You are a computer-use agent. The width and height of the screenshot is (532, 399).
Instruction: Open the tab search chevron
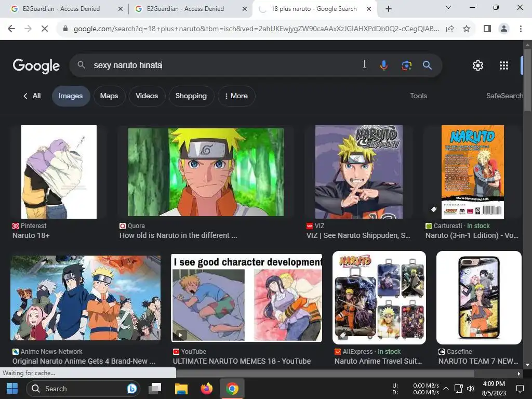pyautogui.click(x=448, y=7)
